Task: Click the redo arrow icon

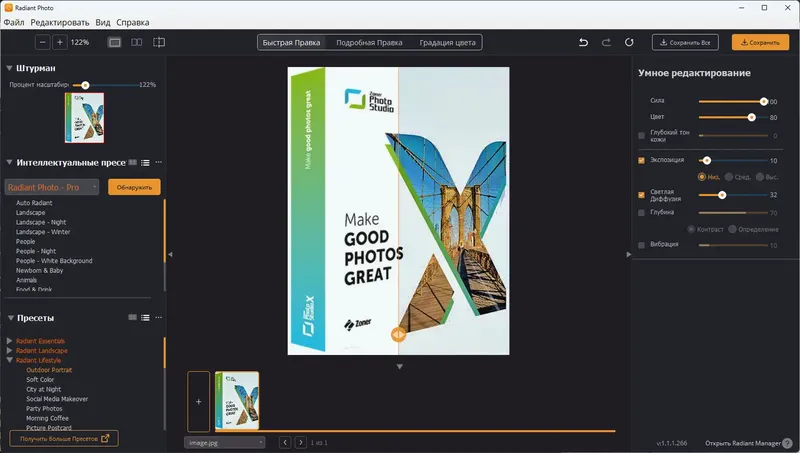Action: [x=606, y=42]
